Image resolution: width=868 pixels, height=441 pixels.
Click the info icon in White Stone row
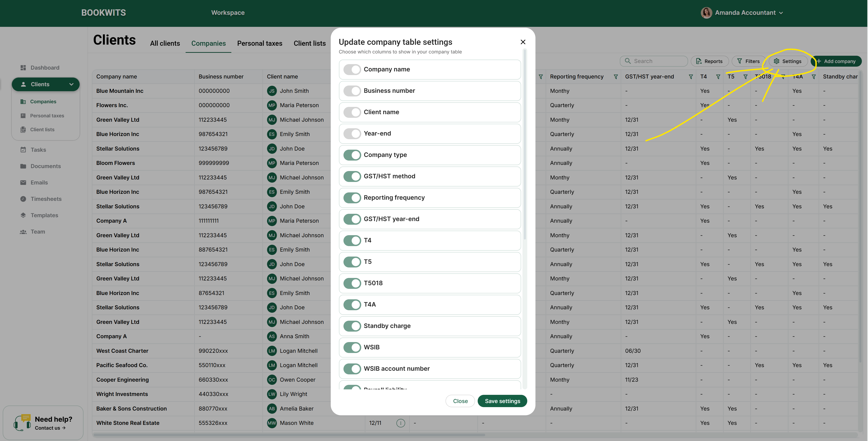point(401,423)
